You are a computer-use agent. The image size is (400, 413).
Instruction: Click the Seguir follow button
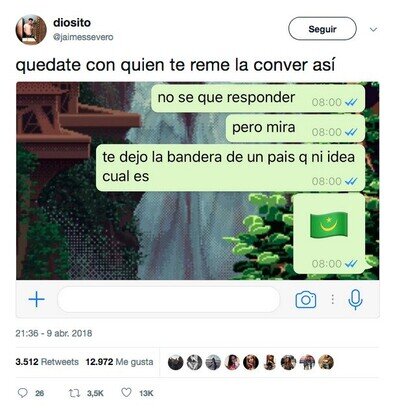(x=322, y=29)
